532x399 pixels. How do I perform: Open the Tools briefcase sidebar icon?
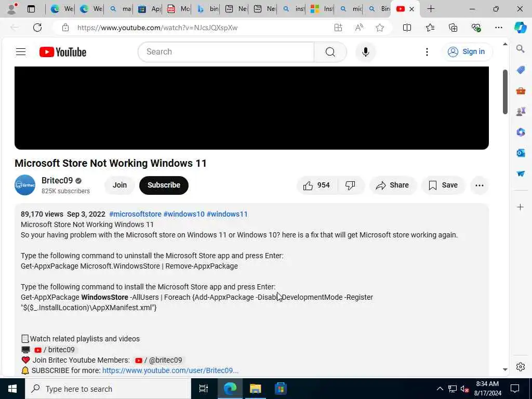coord(521,90)
